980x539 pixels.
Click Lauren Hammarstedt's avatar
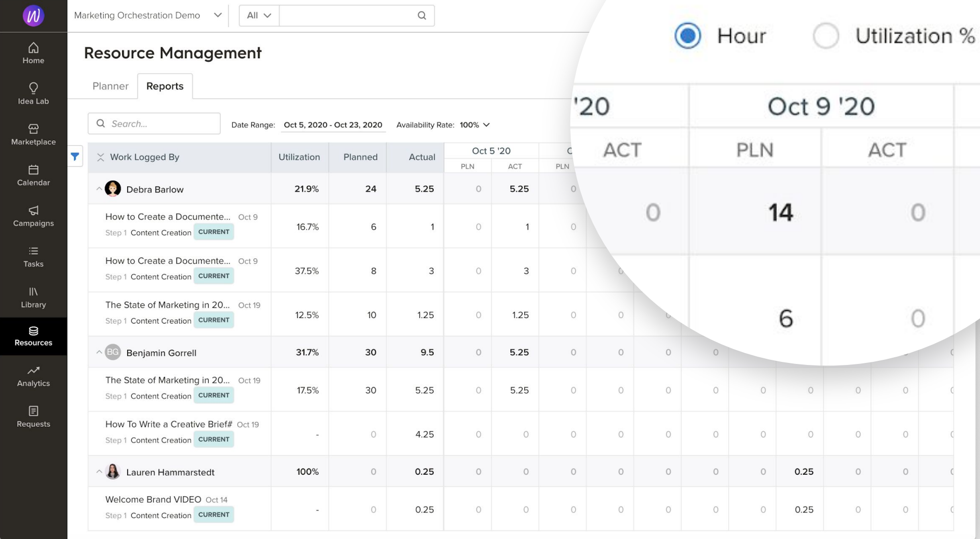tap(113, 472)
